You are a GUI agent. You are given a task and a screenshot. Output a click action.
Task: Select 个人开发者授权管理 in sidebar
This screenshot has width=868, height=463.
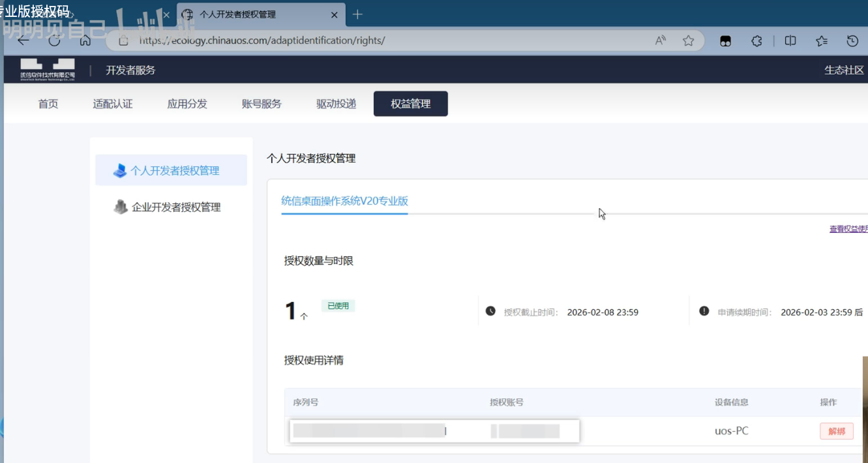click(171, 170)
